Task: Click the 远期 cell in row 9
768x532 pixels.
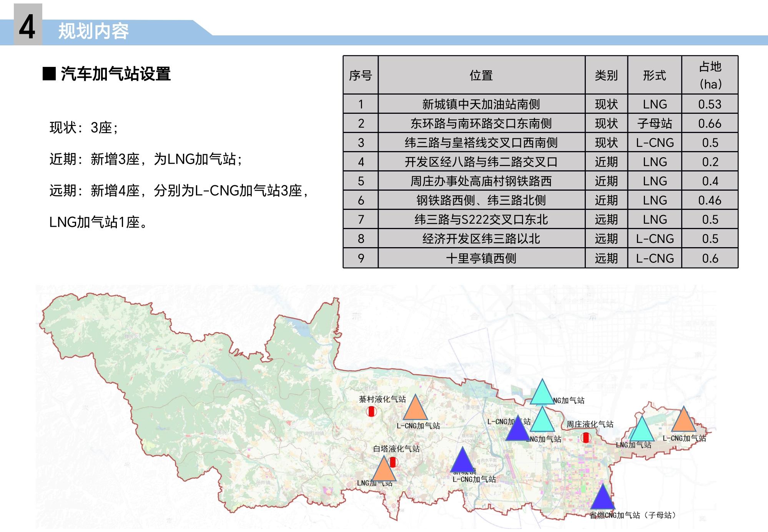Action: click(x=606, y=258)
